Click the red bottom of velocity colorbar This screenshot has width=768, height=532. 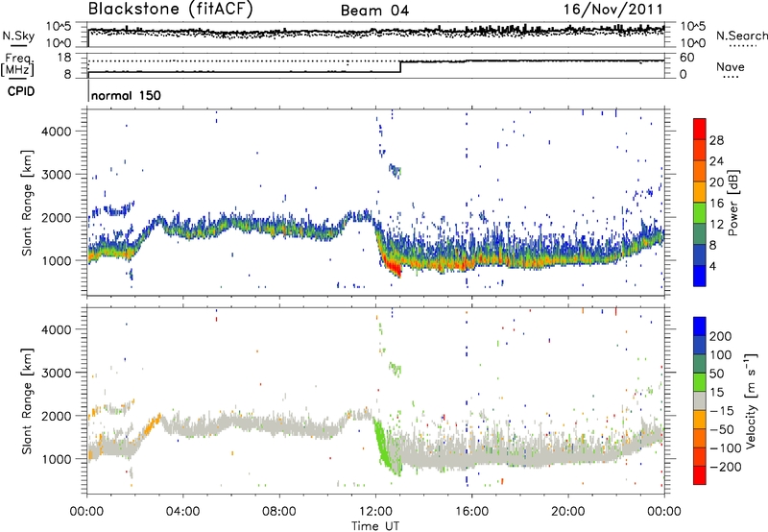click(x=700, y=475)
